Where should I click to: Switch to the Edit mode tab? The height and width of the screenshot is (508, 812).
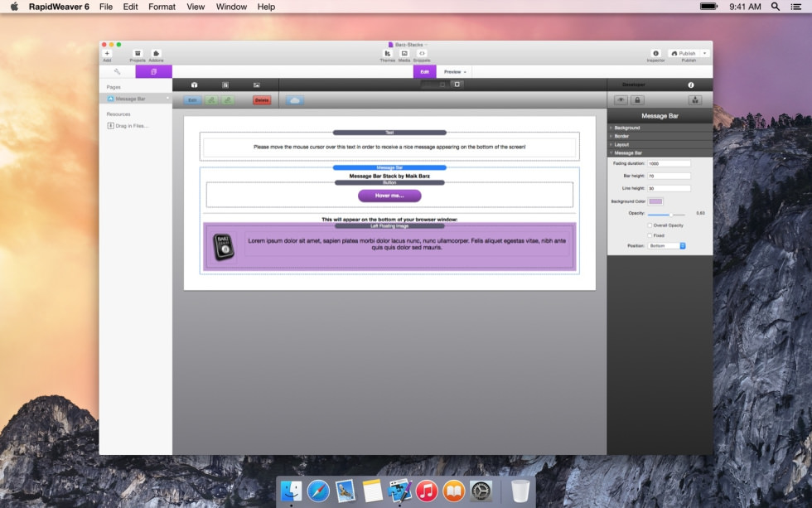pos(424,71)
